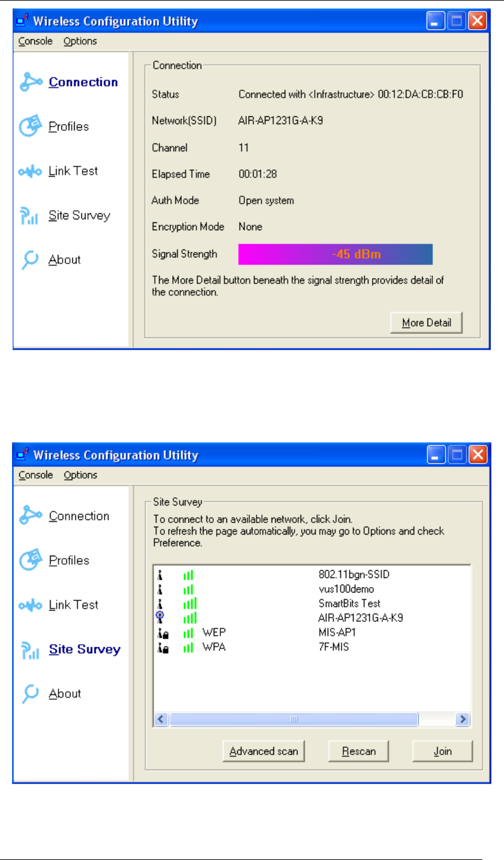
Task: Click Open system auth mode value
Action: (x=266, y=201)
